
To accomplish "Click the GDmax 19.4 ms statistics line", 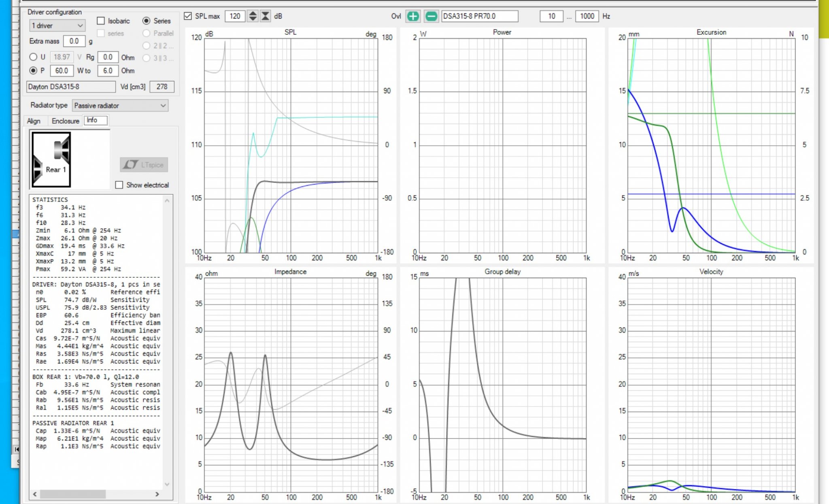I will click(80, 246).
